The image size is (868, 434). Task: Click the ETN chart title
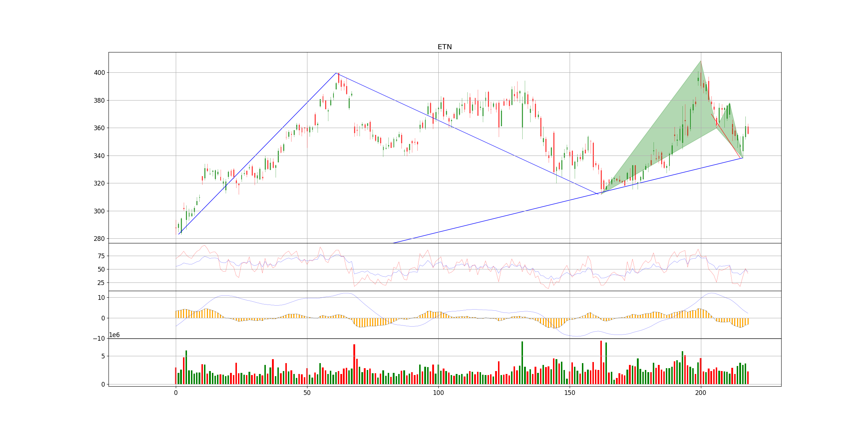[444, 47]
